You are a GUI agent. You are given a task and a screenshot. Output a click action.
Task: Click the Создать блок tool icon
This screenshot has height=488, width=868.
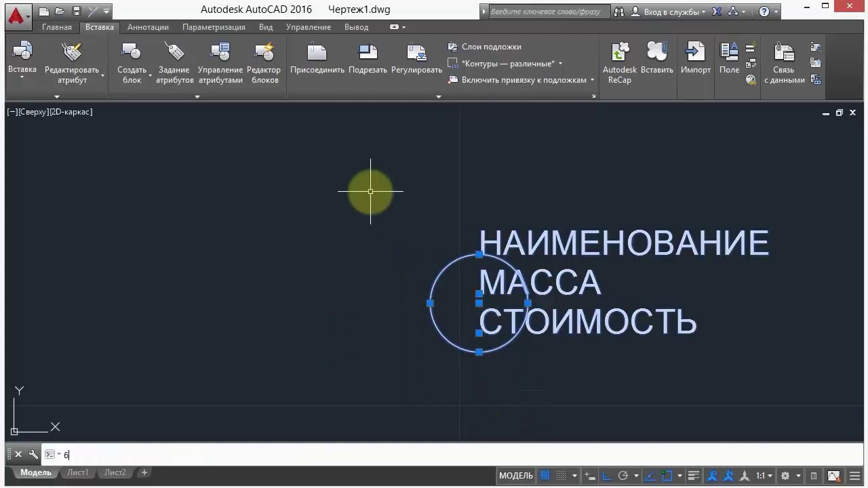(x=131, y=52)
